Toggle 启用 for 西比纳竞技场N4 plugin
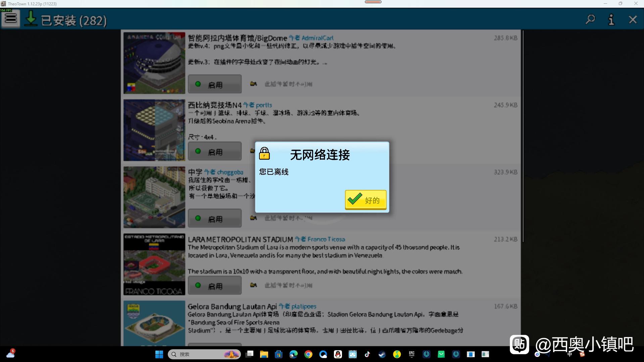 pyautogui.click(x=214, y=151)
